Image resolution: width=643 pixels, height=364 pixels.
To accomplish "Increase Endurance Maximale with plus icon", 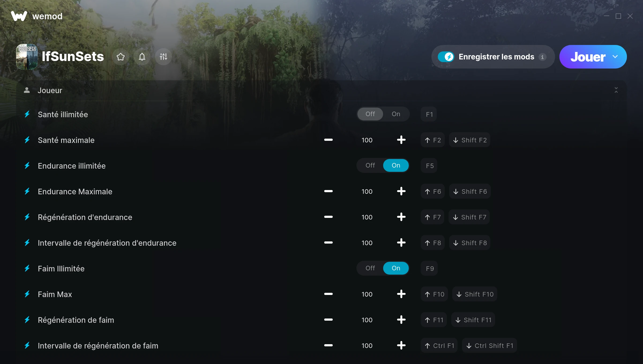I will (x=401, y=191).
